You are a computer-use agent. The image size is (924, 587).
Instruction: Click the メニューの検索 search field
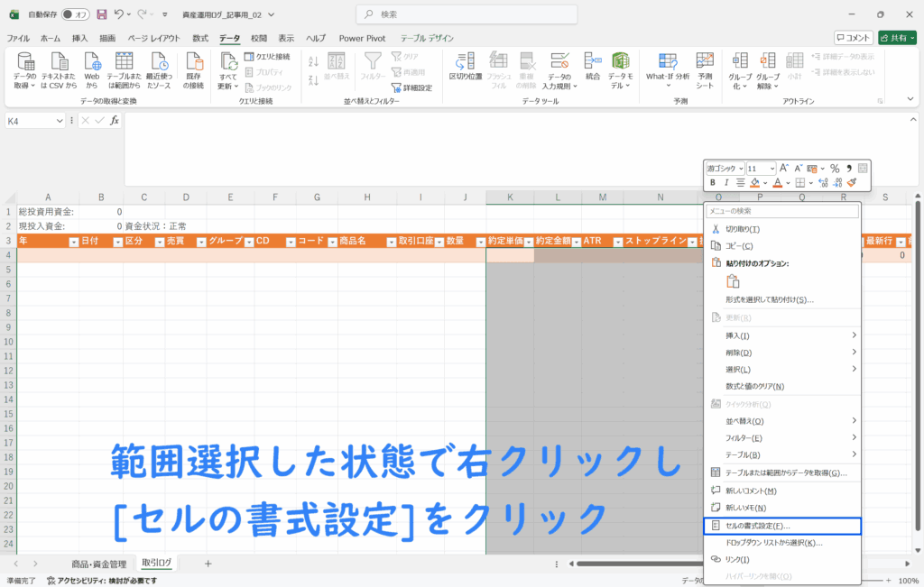(781, 211)
